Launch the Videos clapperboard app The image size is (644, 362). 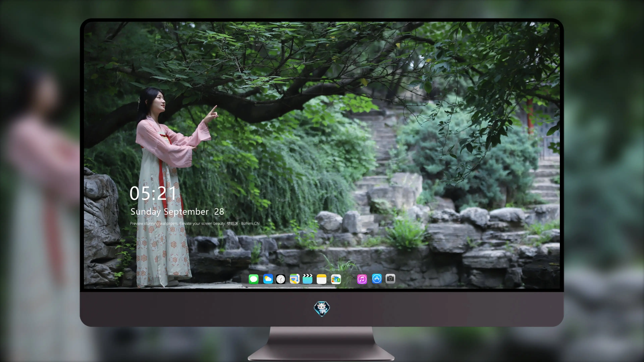pyautogui.click(x=308, y=279)
